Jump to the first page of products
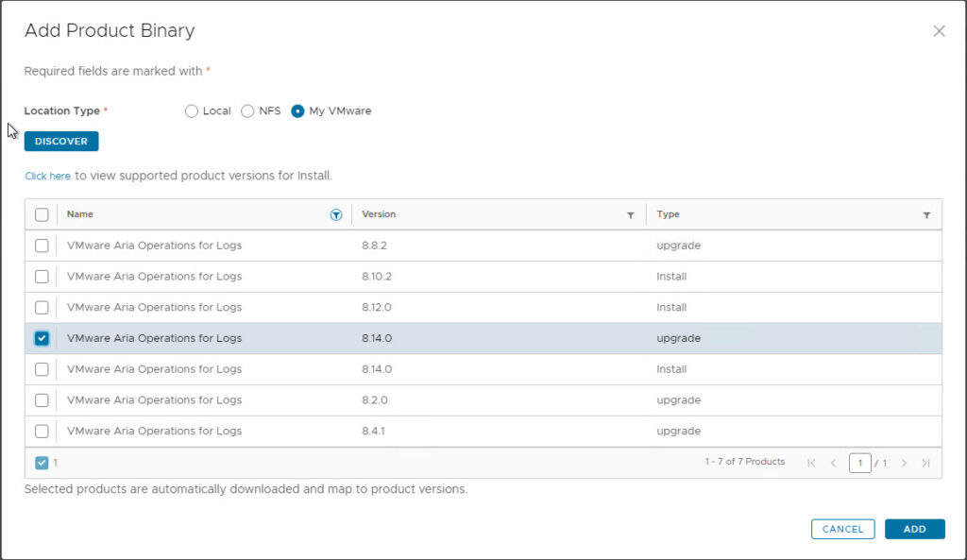The image size is (967, 560). 811,462
